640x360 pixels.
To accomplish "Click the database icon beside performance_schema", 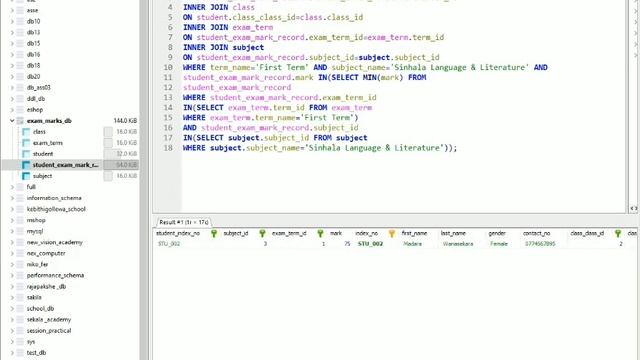I will coord(20,275).
